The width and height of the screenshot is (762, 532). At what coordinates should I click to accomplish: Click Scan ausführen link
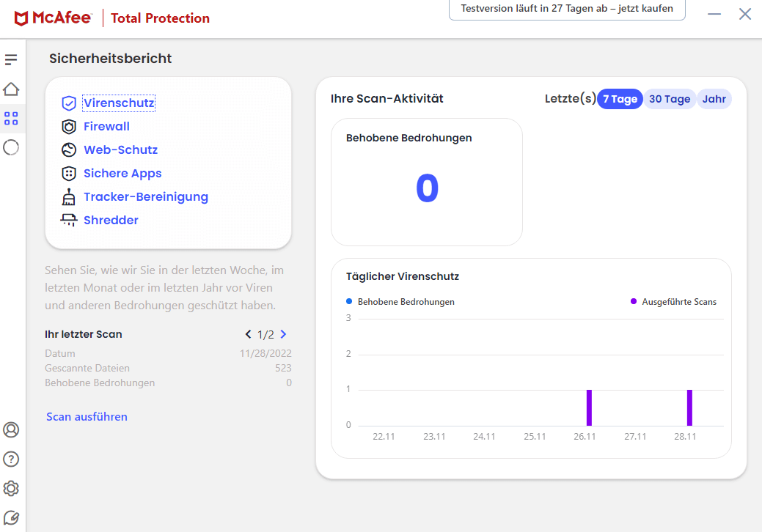coord(87,417)
